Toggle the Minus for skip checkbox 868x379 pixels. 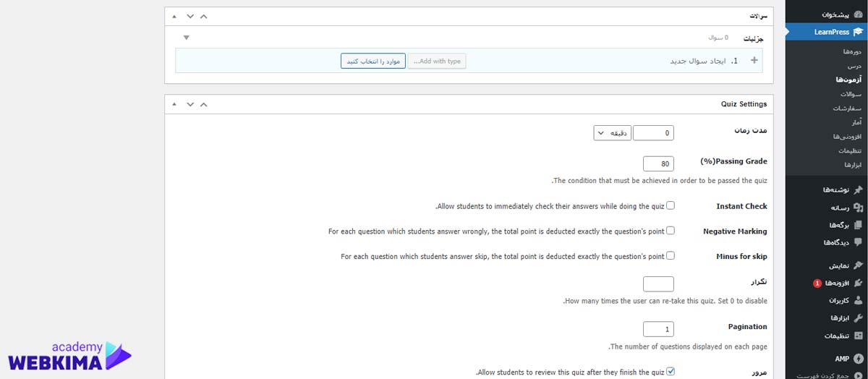(x=671, y=255)
